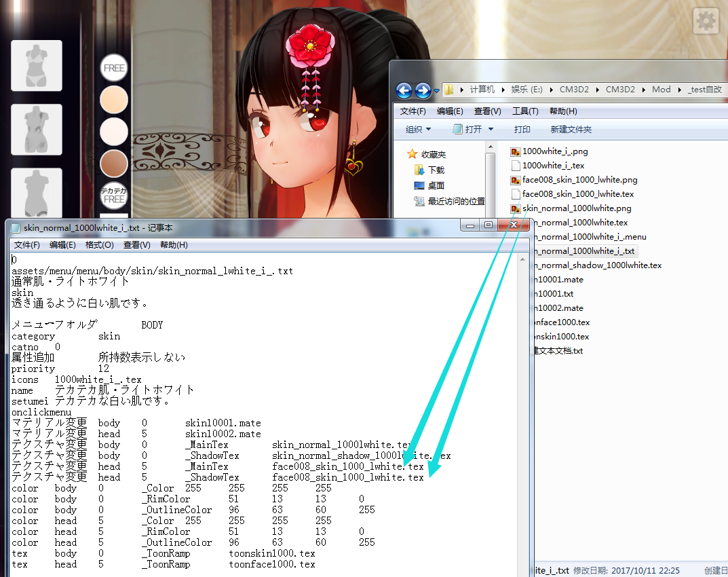Select the tattooed torso body thumbnail
Screen dimensions: 728x577
[37, 130]
